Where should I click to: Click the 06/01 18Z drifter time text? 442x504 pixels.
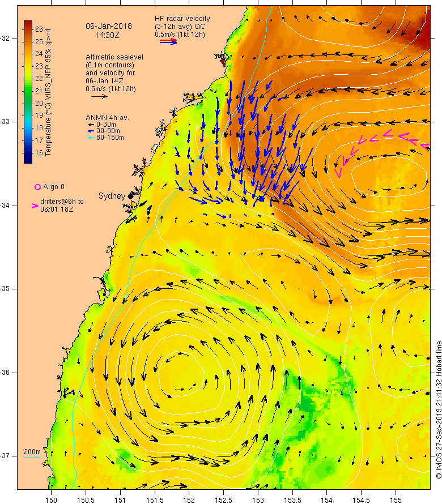coord(57,210)
